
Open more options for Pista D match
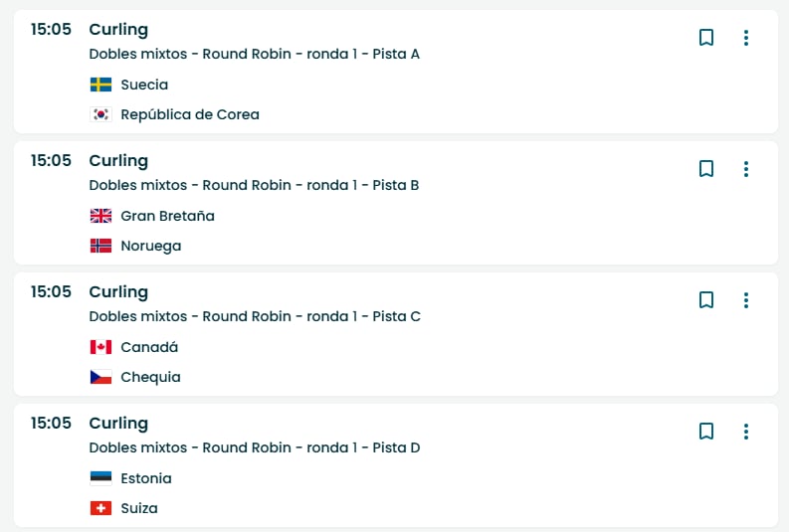point(746,432)
